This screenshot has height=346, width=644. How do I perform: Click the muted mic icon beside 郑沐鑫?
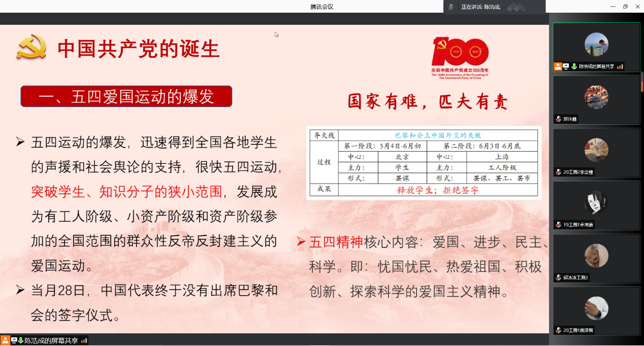click(558, 119)
